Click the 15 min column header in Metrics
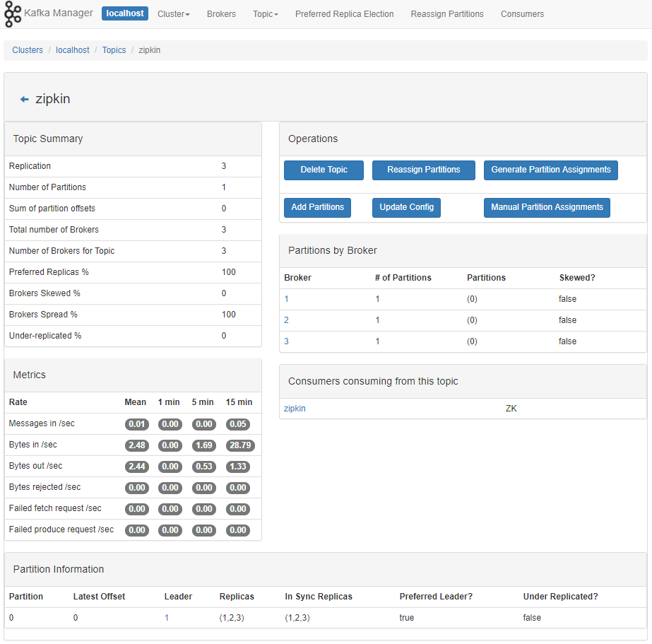This screenshot has width=652, height=644. pyautogui.click(x=239, y=403)
